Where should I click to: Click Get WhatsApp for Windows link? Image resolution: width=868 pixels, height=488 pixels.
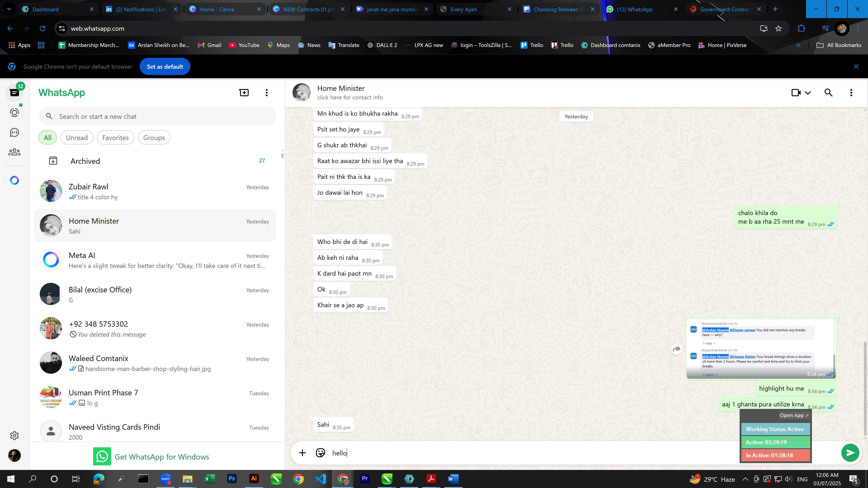click(162, 457)
